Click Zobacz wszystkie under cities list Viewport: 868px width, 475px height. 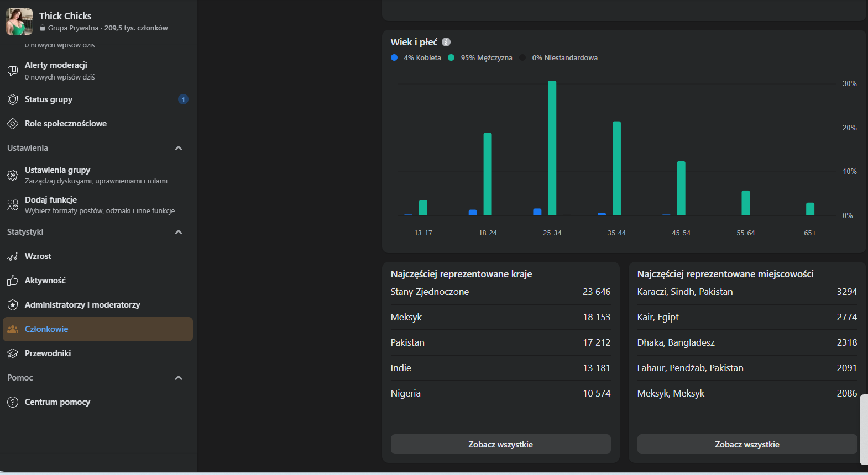pyautogui.click(x=747, y=444)
